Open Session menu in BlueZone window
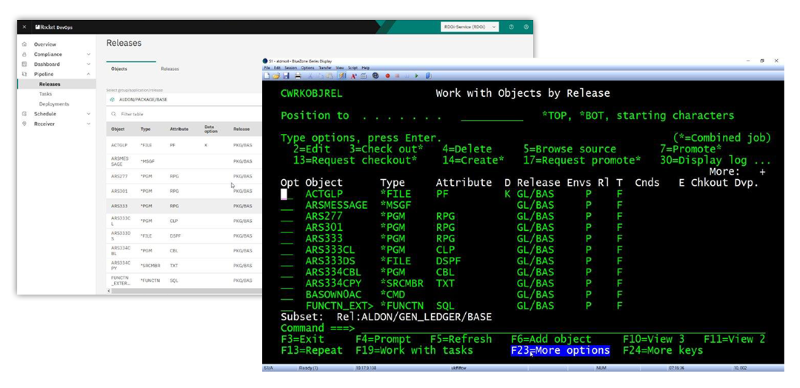Image resolution: width=800 pixels, height=388 pixels. pyautogui.click(x=291, y=68)
